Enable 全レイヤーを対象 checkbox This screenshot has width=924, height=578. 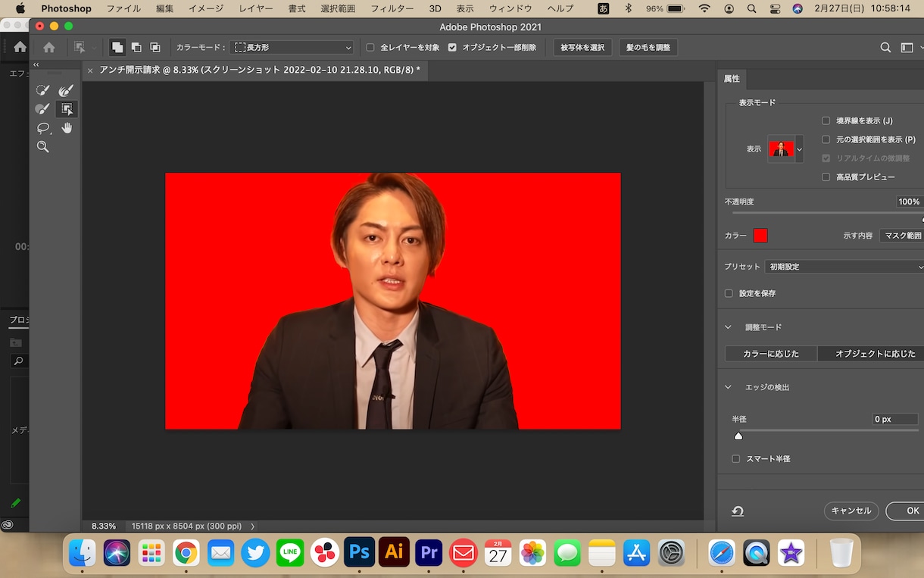370,47
